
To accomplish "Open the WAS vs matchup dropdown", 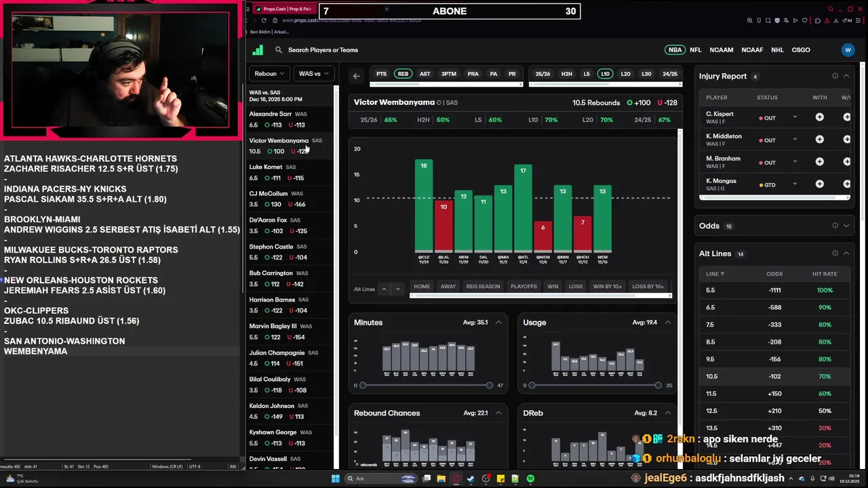I will 313,73.
